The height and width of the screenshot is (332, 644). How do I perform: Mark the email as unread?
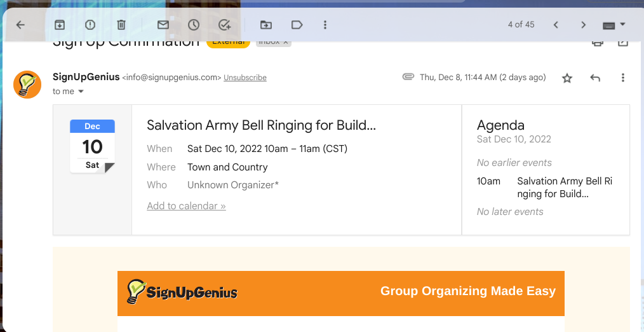tap(163, 25)
